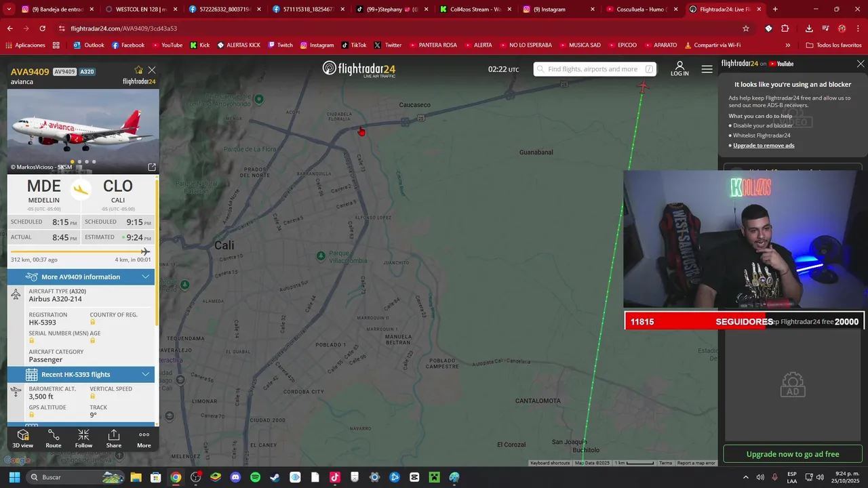The image size is (868, 488).
Task: Select the fourth photo dot indicator
Action: 94,161
